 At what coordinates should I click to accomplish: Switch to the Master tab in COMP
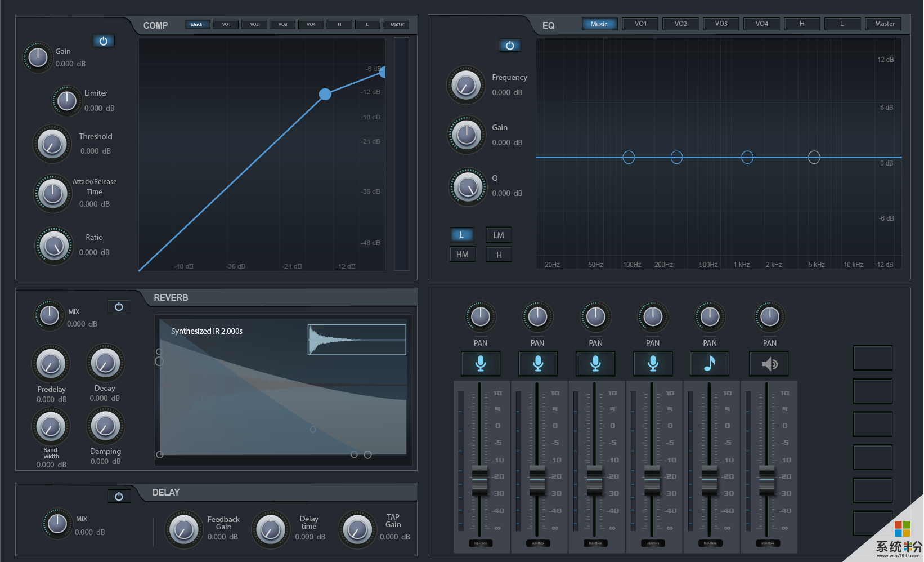click(x=397, y=24)
